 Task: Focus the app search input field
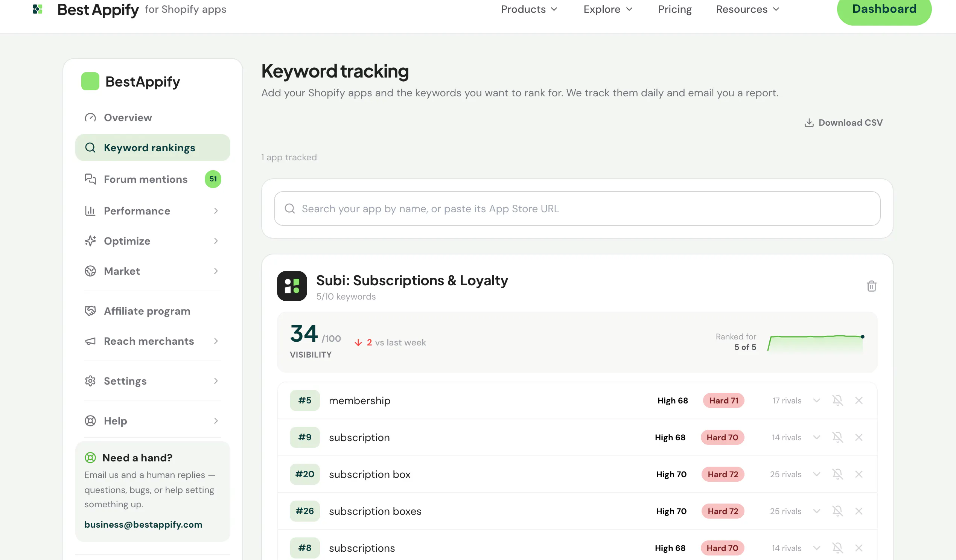click(577, 208)
